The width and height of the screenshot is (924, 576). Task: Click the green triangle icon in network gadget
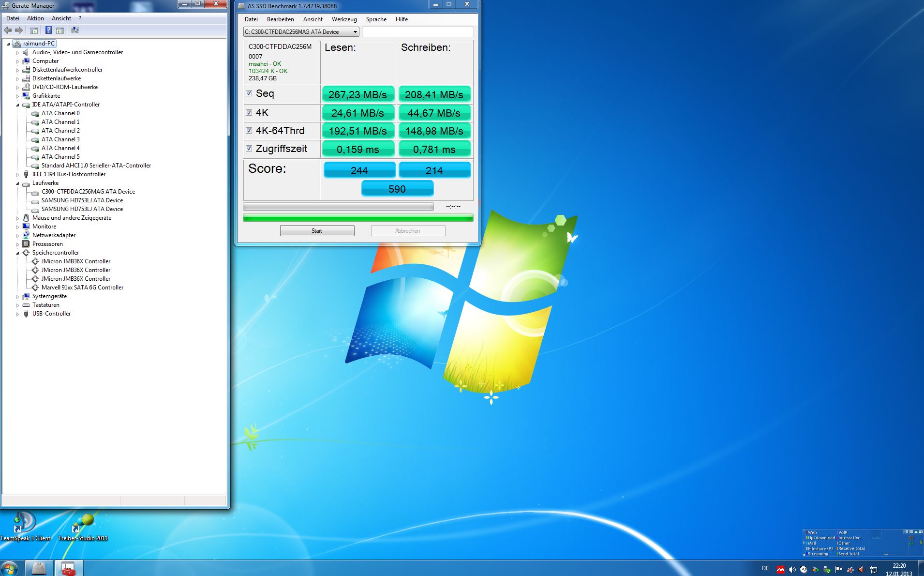(916, 531)
